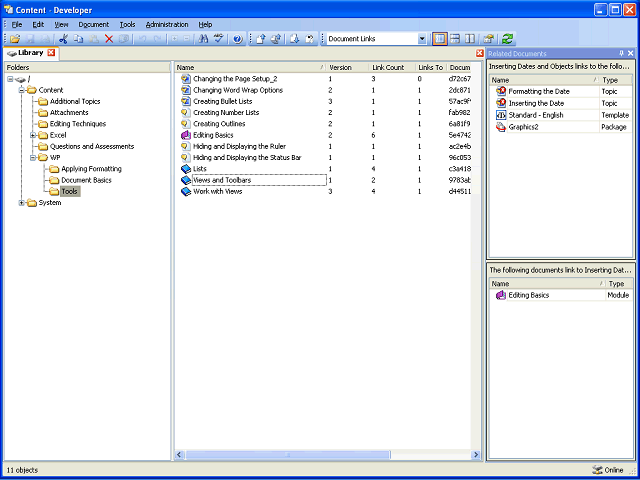This screenshot has height=480, width=640.
Task: Select the Document Basics folder
Action: pyautogui.click(x=86, y=180)
